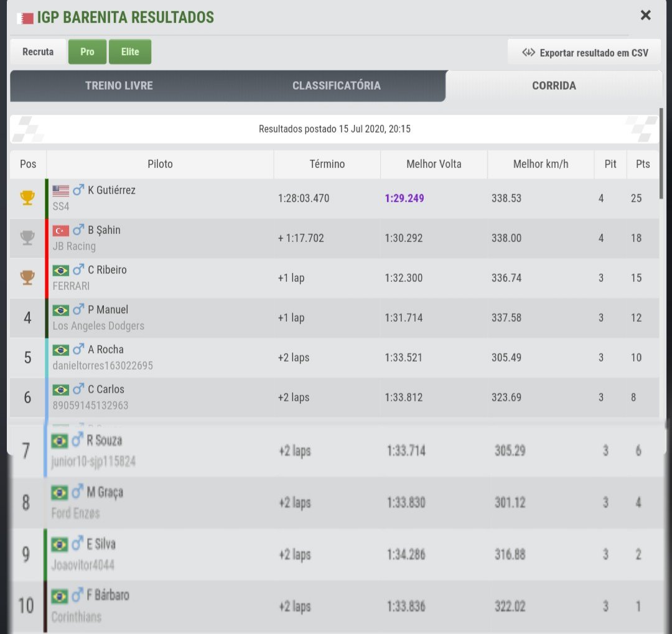Image resolution: width=672 pixels, height=634 pixels.
Task: Click top speed 316.88 for E Silva
Action: [510, 555]
